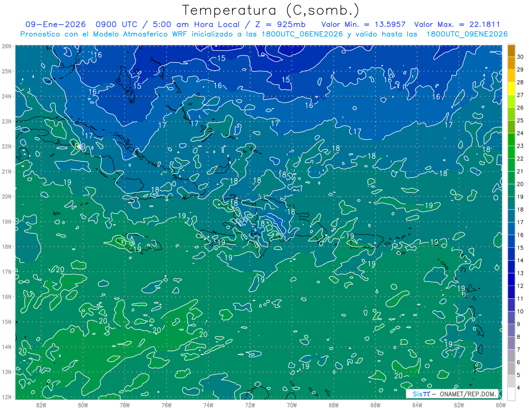The width and height of the screenshot is (532, 411).
Task: Pick the yellow swatch between 27 and 28
Action: 511,89
